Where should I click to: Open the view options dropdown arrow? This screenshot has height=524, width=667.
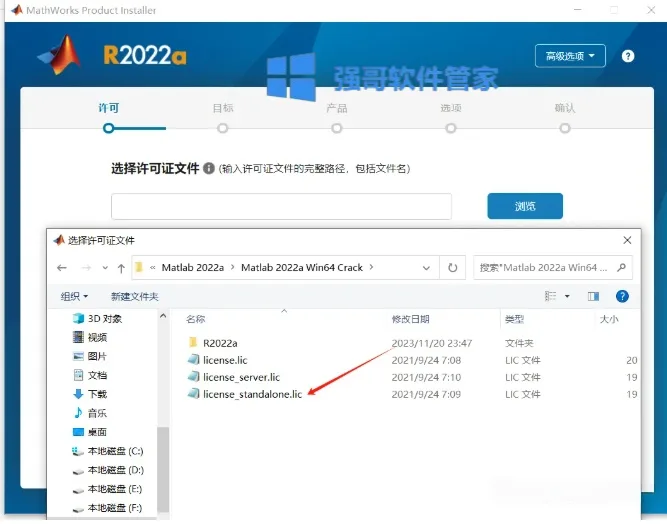point(567,296)
